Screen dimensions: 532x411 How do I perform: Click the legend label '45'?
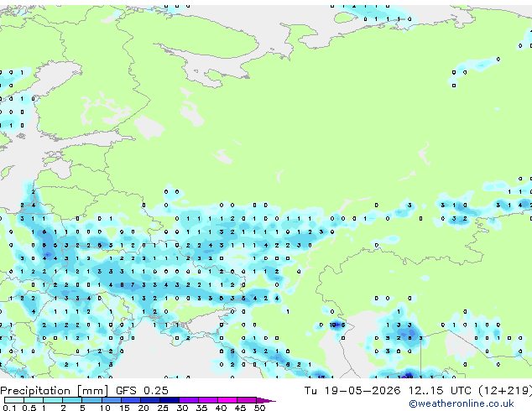tap(241, 408)
